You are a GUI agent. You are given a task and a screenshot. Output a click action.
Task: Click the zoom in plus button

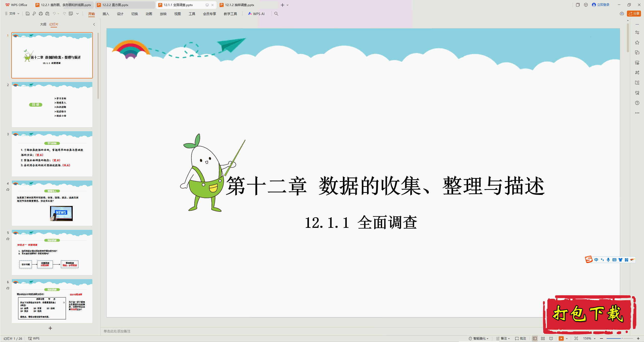tap(638, 338)
